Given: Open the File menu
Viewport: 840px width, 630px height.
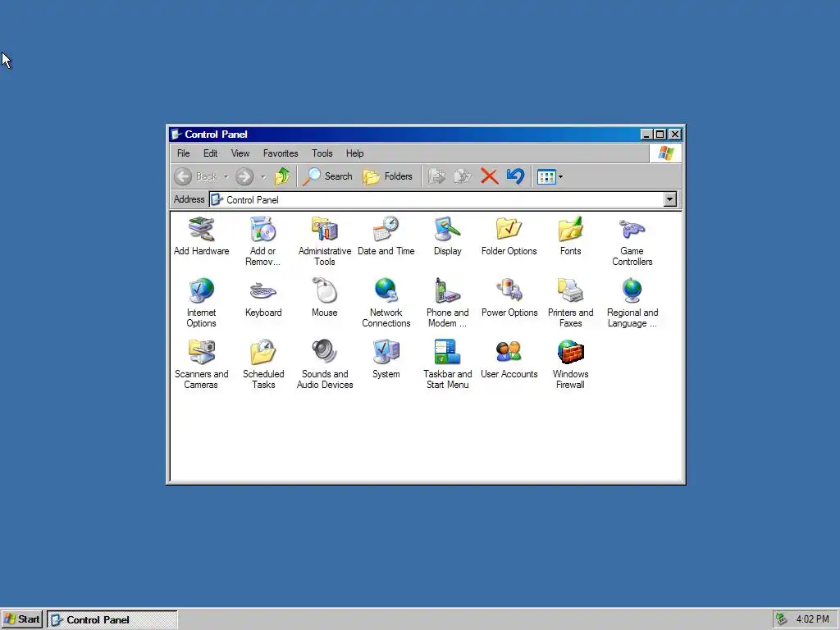Looking at the screenshot, I should (x=183, y=153).
